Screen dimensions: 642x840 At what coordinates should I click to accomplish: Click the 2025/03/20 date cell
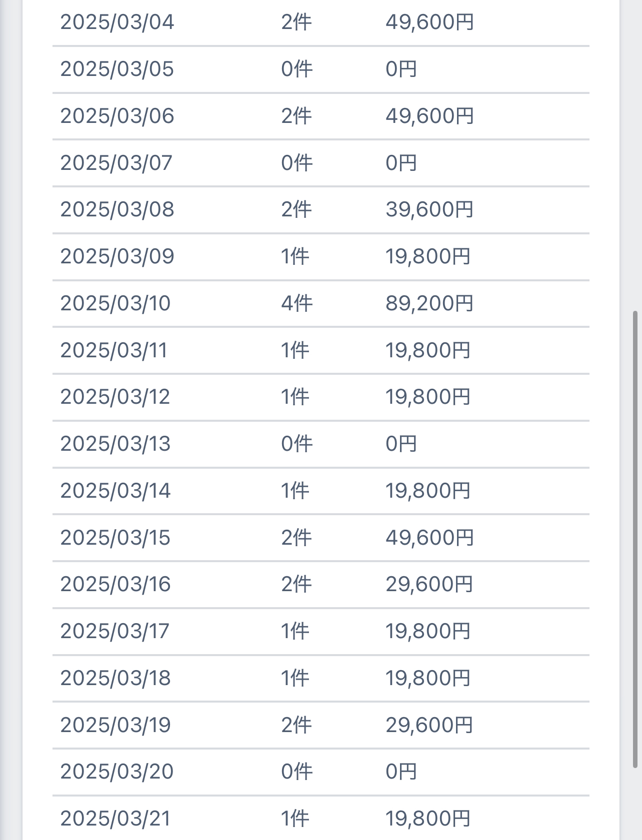(117, 772)
